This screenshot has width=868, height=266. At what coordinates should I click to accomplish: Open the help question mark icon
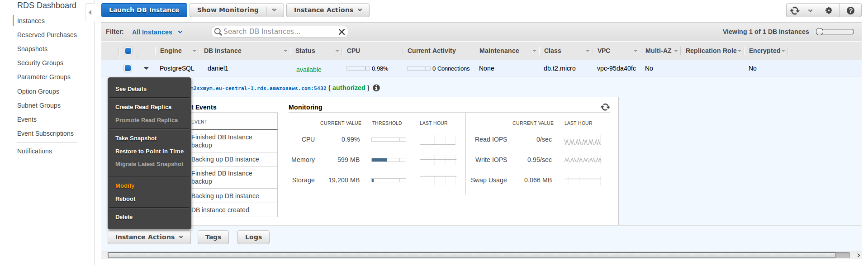point(850,10)
